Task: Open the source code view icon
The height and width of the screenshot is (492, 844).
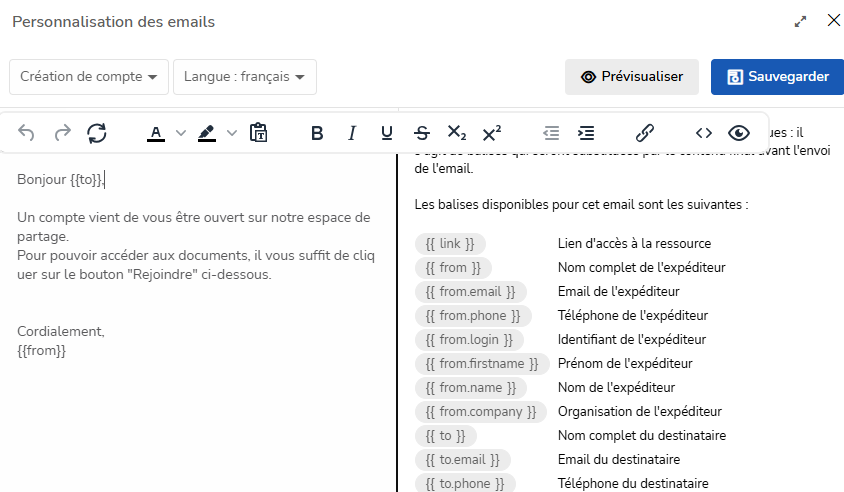Action: click(704, 133)
